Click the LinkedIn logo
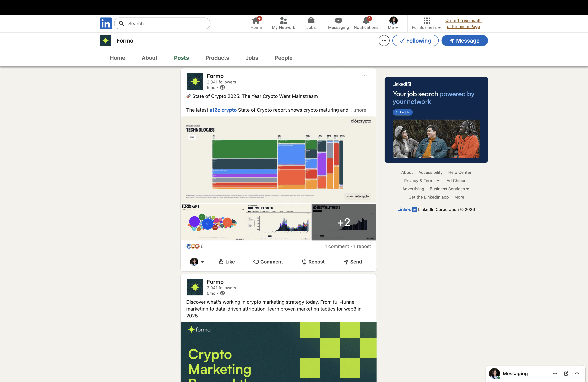The width and height of the screenshot is (588, 382). (x=106, y=23)
